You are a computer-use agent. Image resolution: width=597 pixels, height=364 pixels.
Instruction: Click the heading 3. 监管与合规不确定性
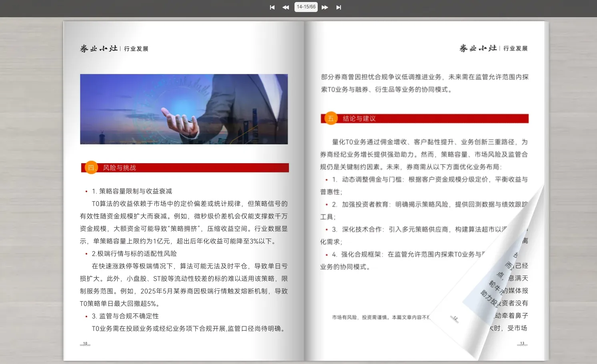(x=125, y=316)
